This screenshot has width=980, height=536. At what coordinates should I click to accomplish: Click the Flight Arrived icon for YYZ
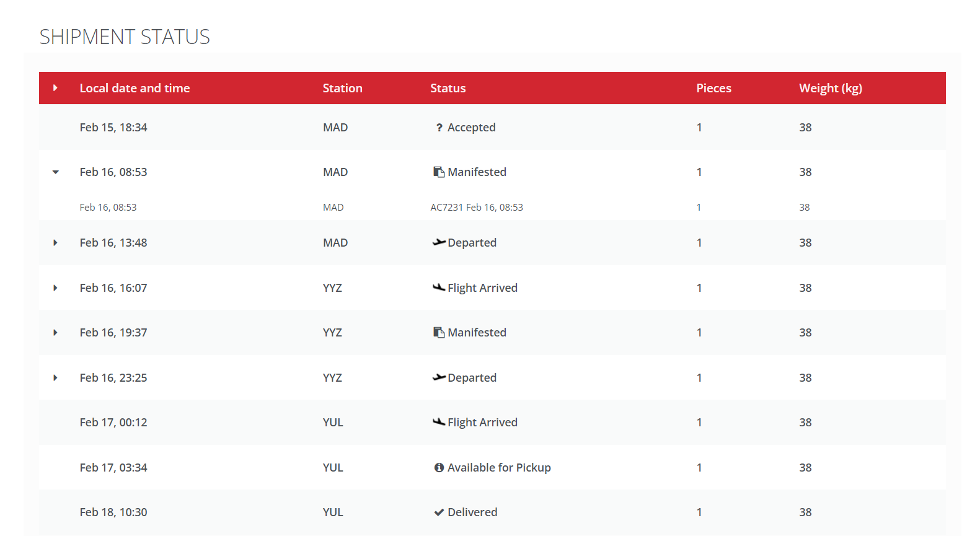point(439,288)
